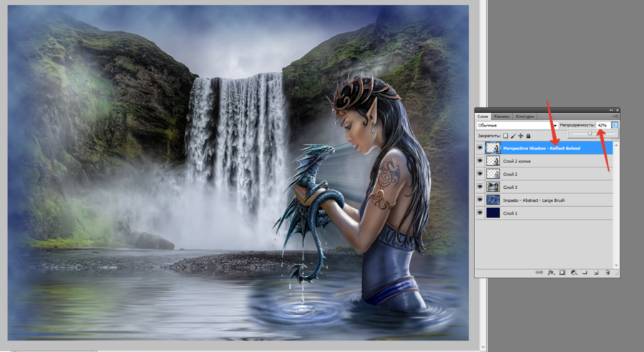Image resolution: width=644 pixels, height=352 pixels.
Task: Open the layer style fx menu
Action: tap(551, 273)
